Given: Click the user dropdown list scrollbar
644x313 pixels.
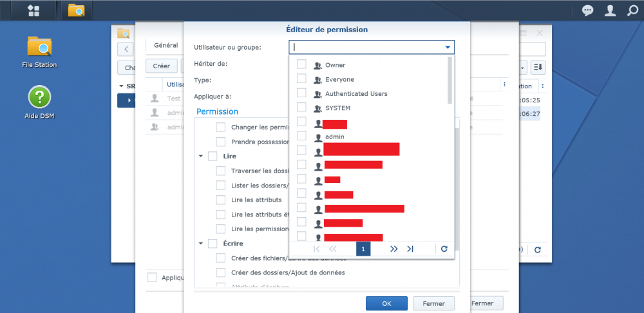Looking at the screenshot, I should (x=450, y=80).
